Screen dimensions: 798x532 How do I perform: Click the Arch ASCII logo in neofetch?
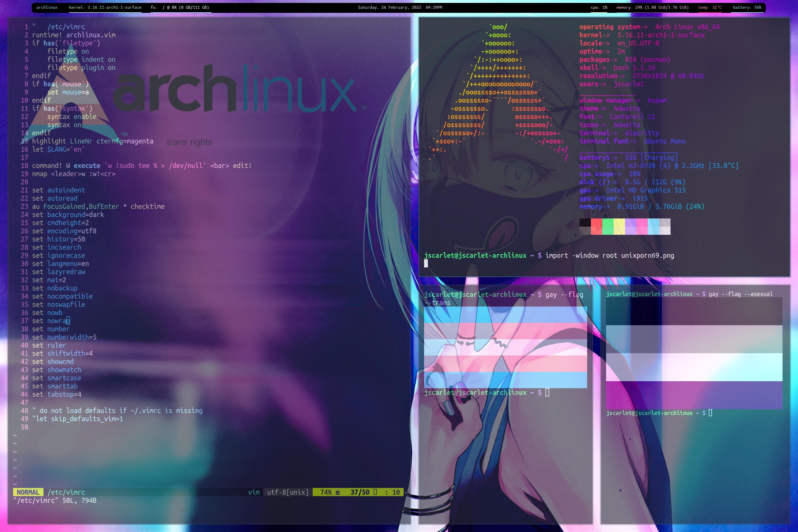499,92
